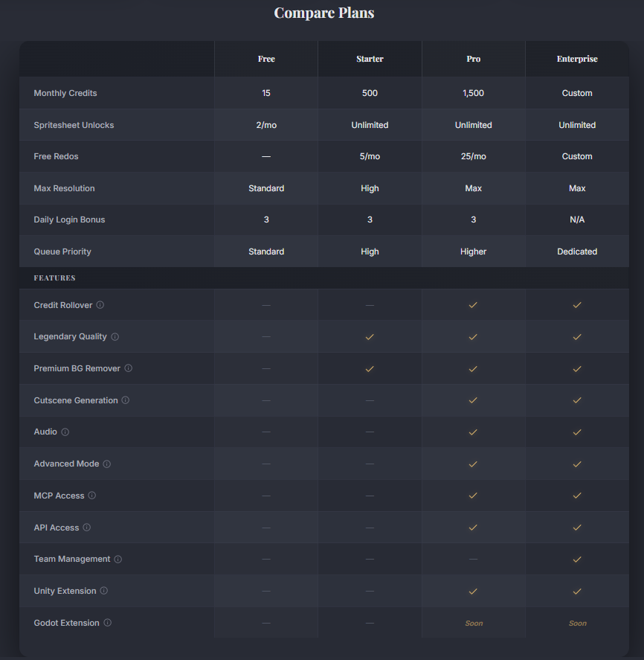Click the Spritesheet Unlocks row label

[x=74, y=125]
